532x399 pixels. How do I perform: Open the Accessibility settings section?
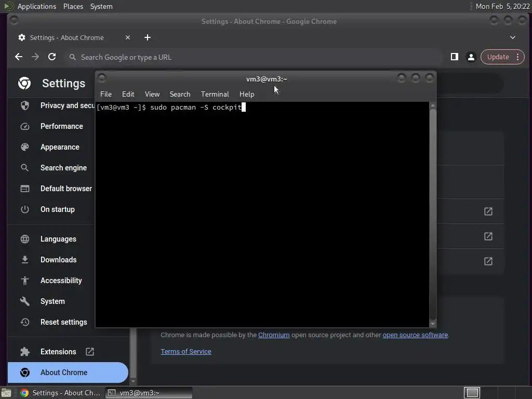(61, 281)
